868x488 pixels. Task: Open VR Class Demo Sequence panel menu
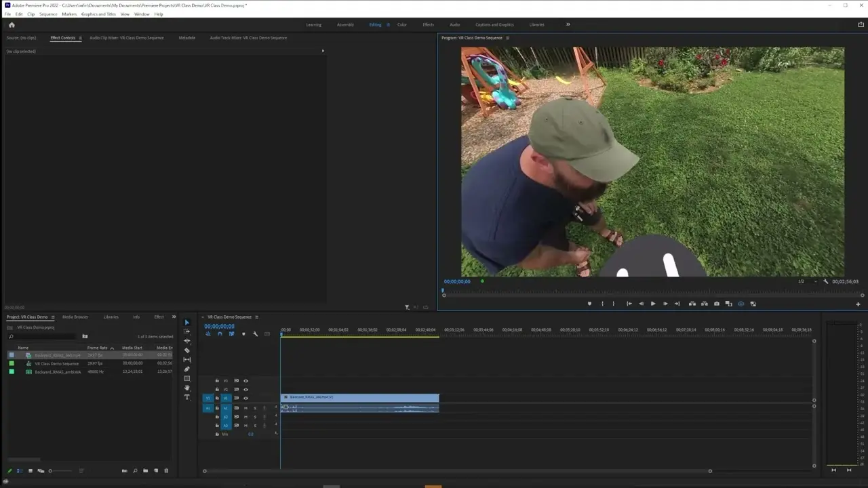point(256,317)
